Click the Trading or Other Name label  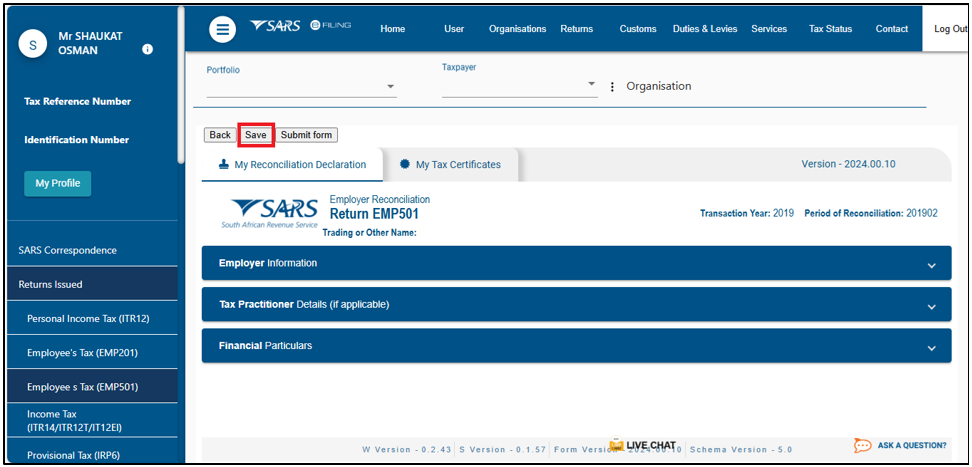tap(369, 233)
